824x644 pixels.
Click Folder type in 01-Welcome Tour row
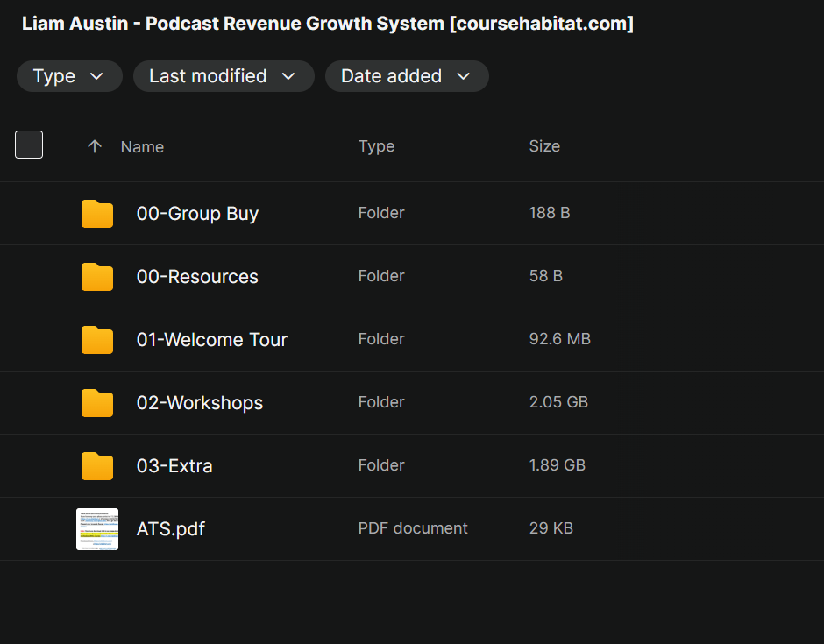point(381,339)
